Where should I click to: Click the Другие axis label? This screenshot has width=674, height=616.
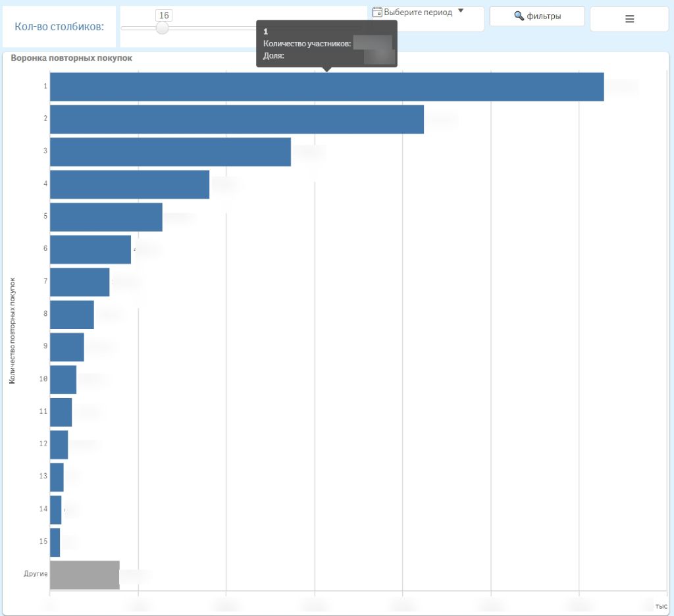[36, 574]
